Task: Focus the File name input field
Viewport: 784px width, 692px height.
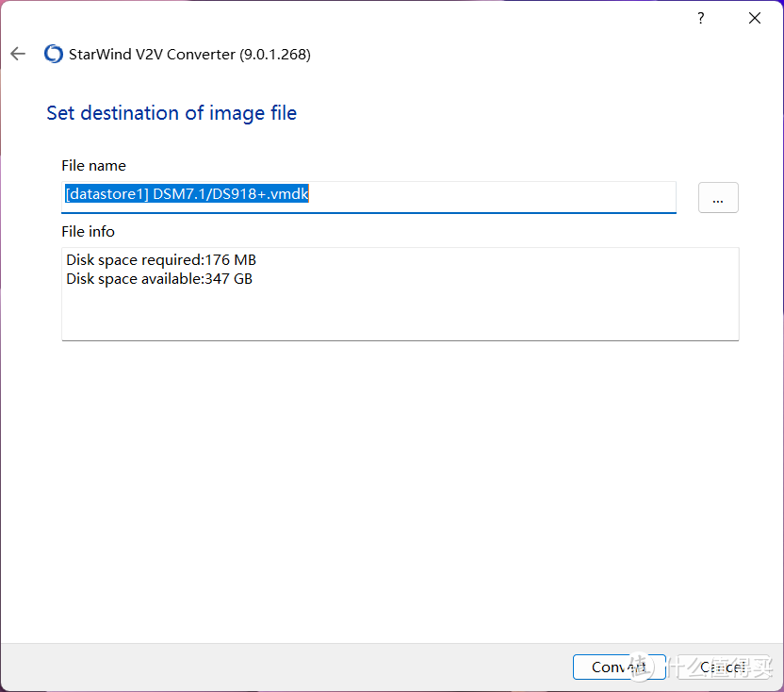Action: point(368,197)
